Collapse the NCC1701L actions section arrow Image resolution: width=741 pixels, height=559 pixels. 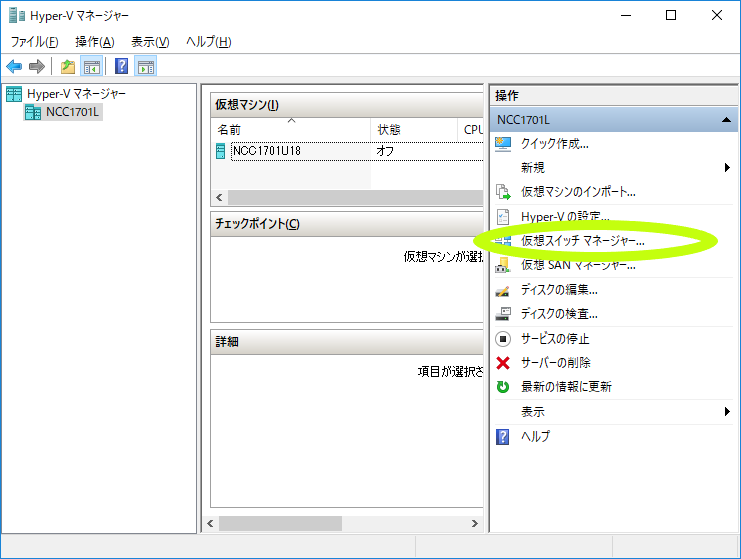click(726, 120)
